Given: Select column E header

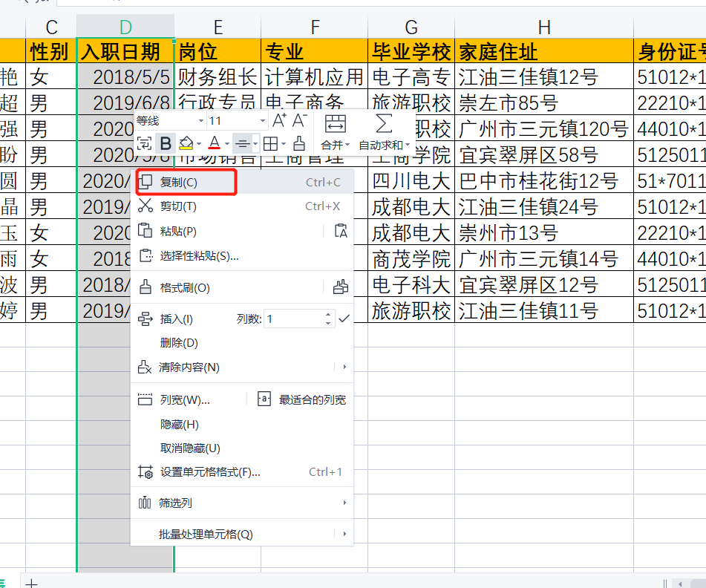Looking at the screenshot, I should [218, 27].
